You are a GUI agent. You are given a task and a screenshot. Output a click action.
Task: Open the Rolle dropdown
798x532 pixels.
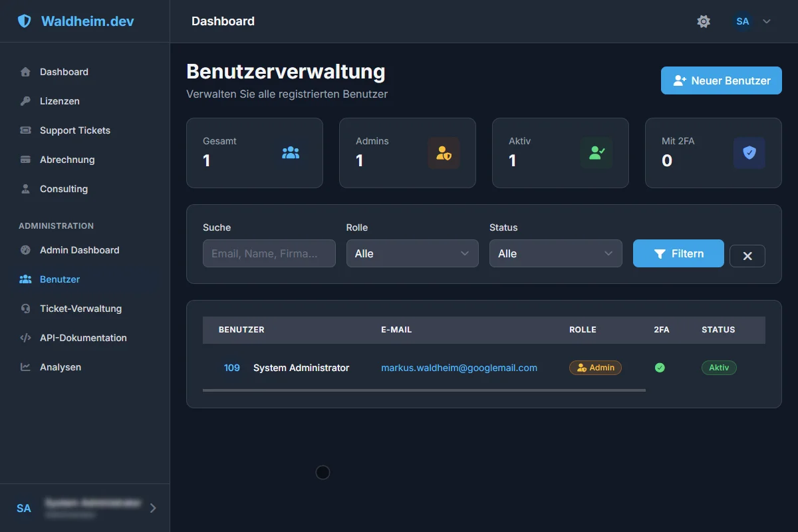(412, 253)
